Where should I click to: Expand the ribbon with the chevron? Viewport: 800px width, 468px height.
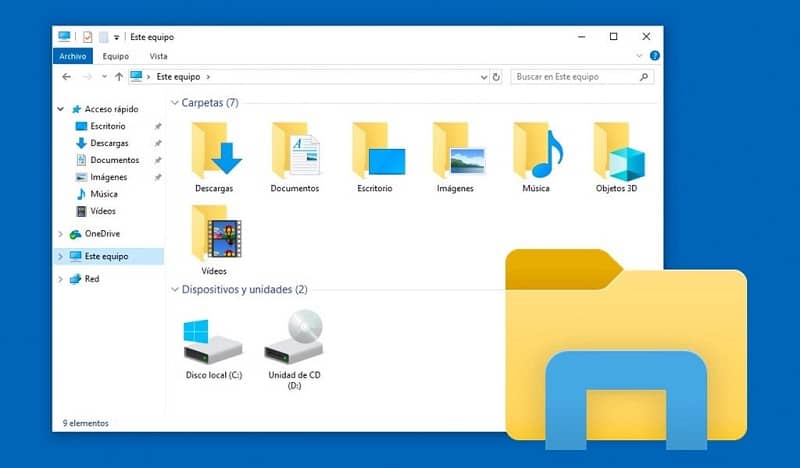[x=639, y=56]
